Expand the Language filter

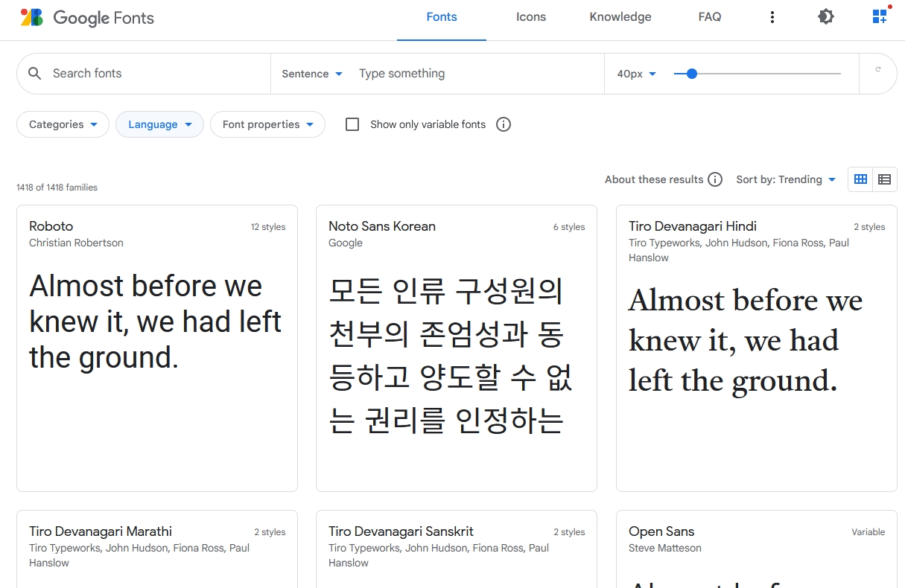pyautogui.click(x=160, y=124)
